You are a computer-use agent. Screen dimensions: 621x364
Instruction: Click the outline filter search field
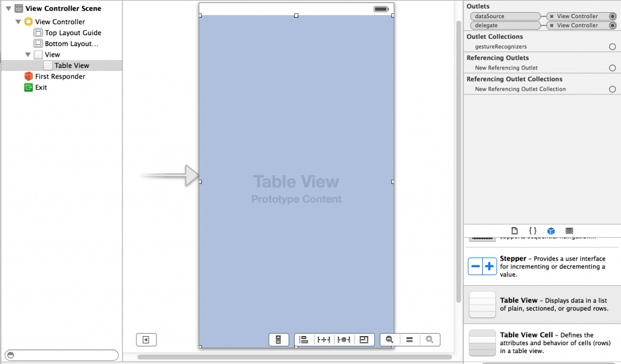click(62, 355)
